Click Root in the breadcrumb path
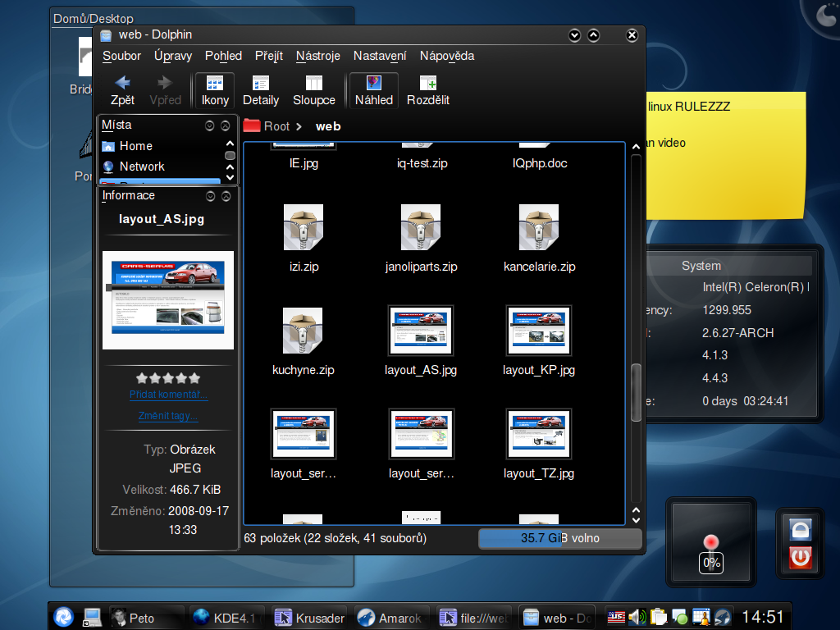This screenshot has width=840, height=630. pyautogui.click(x=276, y=126)
